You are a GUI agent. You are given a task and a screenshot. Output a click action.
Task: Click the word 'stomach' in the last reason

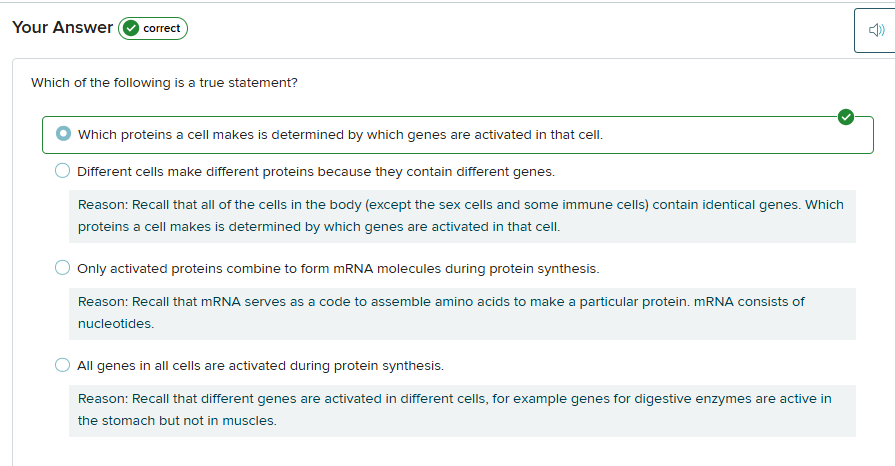pos(127,421)
